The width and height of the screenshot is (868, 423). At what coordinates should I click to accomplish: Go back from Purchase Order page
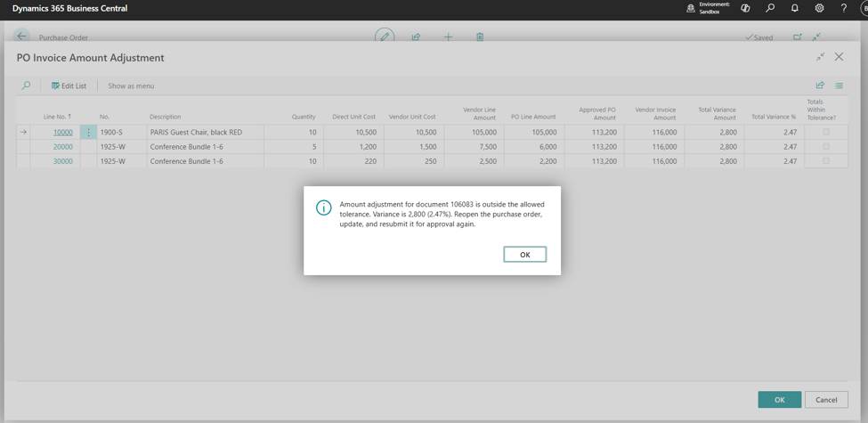21,37
